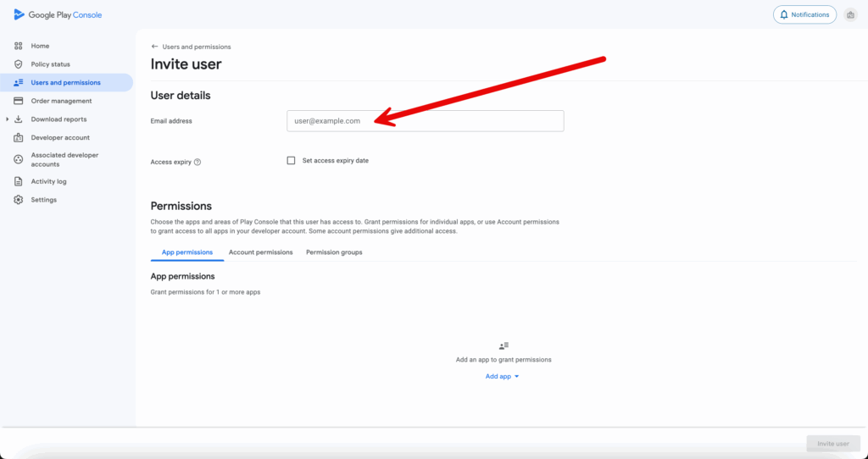Click the Google Play Console logo

58,15
